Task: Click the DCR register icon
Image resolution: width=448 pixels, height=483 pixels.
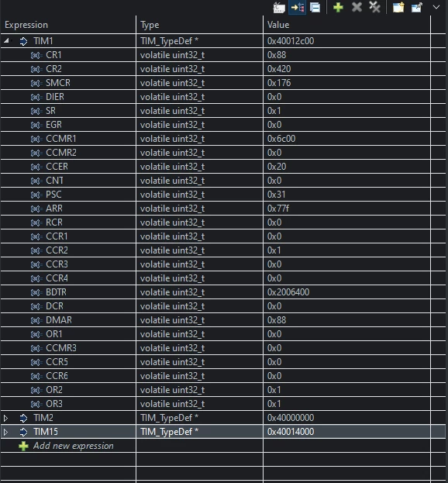Action: point(36,306)
